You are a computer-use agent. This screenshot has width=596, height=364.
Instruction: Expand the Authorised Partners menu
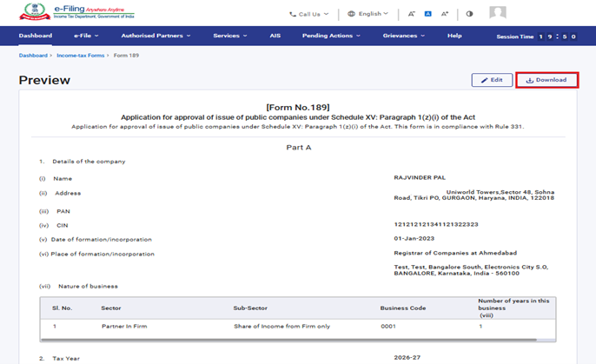(x=156, y=36)
